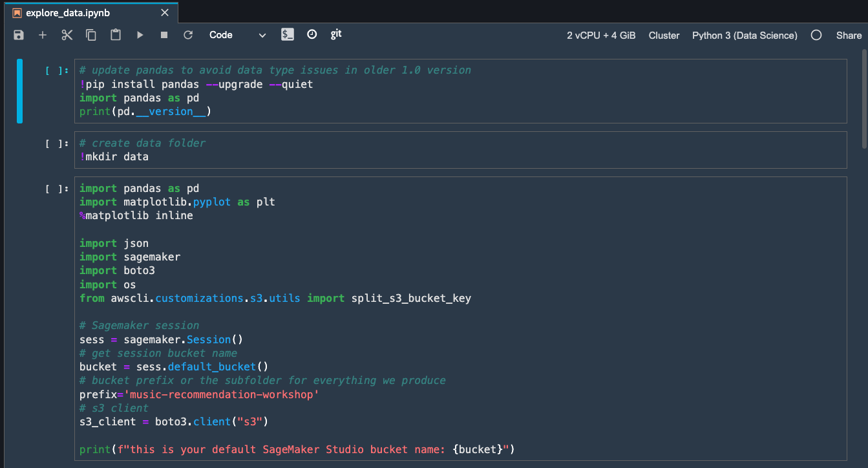The height and width of the screenshot is (468, 868).
Task: Open the git toolbar button
Action: [336, 34]
